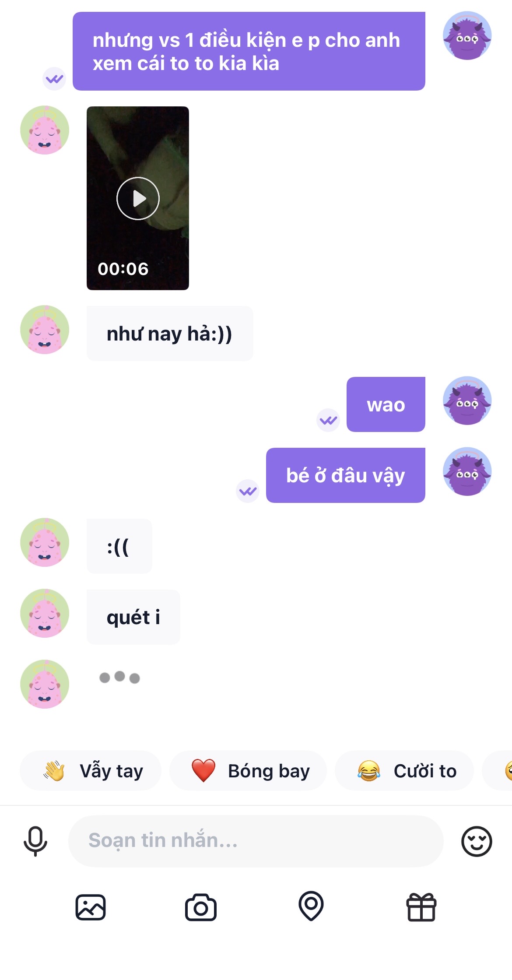The height and width of the screenshot is (980, 512).
Task: Send the Vẫy tay quick reaction
Action: tap(91, 771)
